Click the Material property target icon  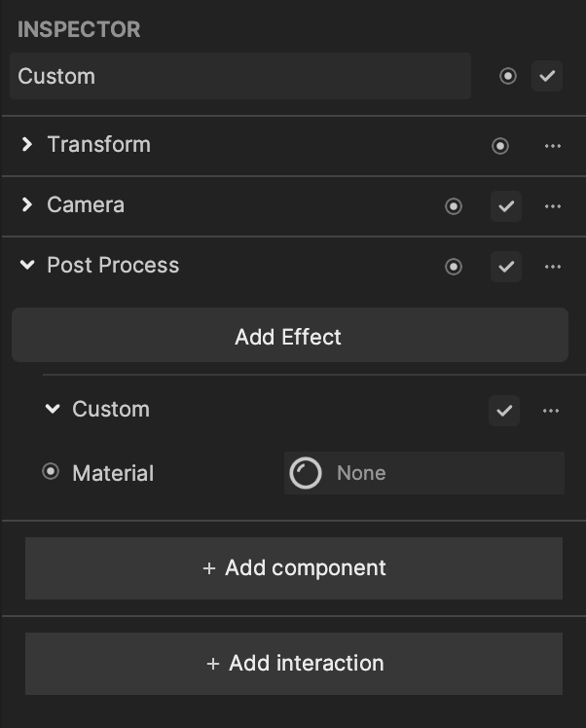pyautogui.click(x=51, y=472)
